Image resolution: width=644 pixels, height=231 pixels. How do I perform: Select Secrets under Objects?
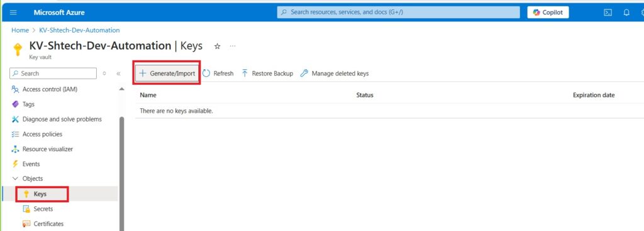[x=43, y=209]
